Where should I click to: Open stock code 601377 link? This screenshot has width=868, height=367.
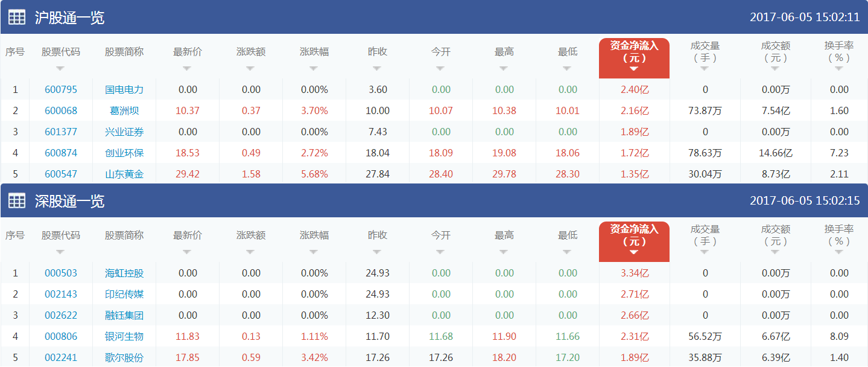click(61, 132)
